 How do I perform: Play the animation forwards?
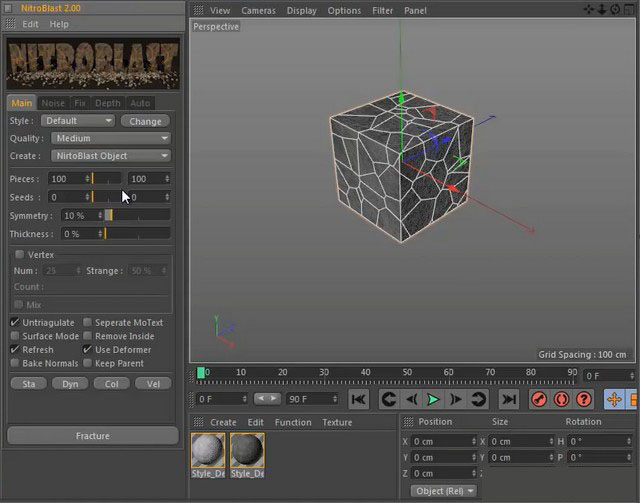point(433,399)
